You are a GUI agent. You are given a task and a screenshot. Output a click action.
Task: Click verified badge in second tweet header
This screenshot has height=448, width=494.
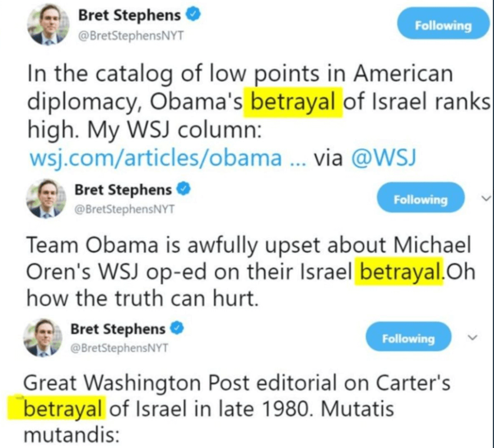pos(184,190)
